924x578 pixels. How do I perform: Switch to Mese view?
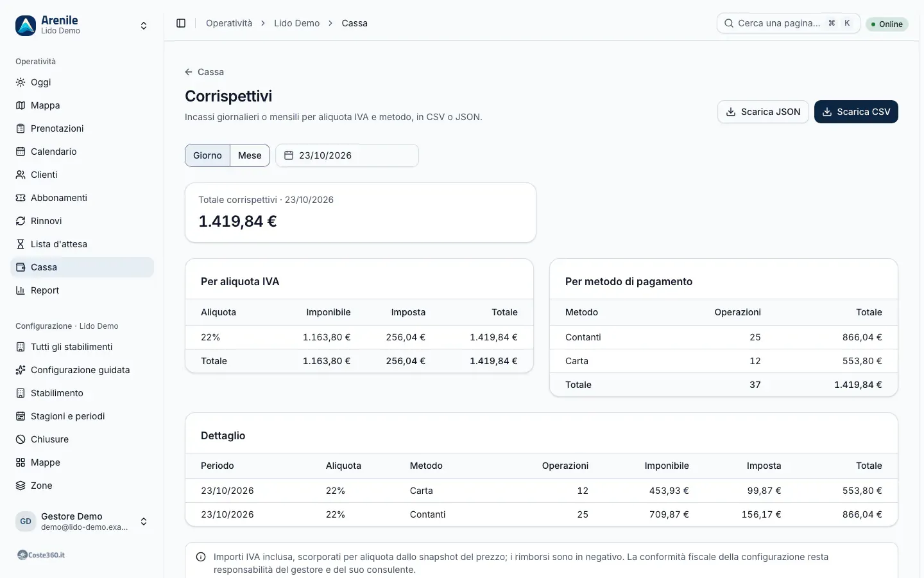point(250,155)
